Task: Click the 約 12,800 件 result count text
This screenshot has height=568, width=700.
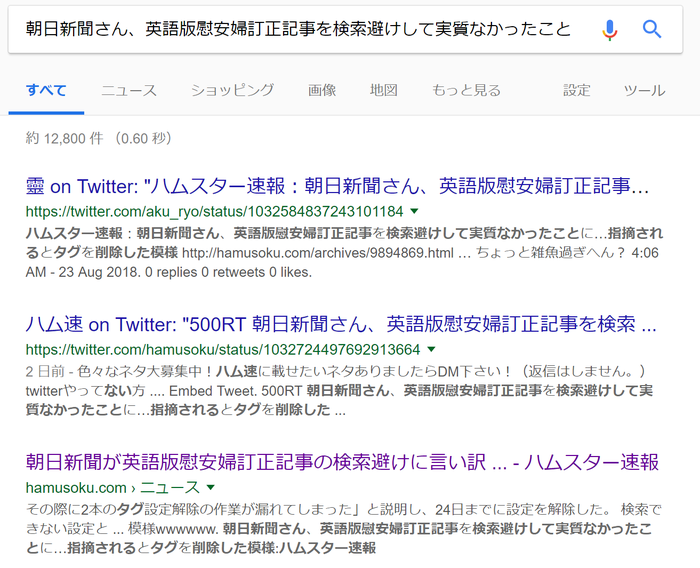Action: click(x=98, y=138)
